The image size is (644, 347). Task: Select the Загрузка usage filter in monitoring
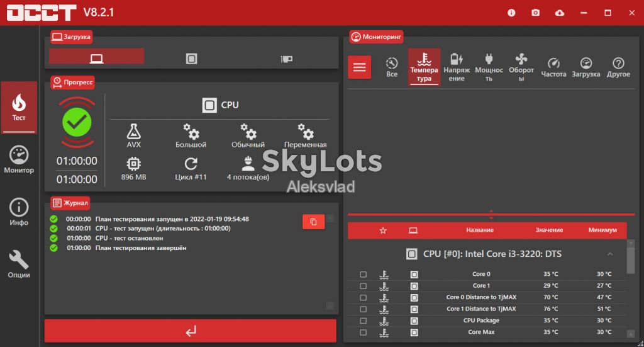586,67
